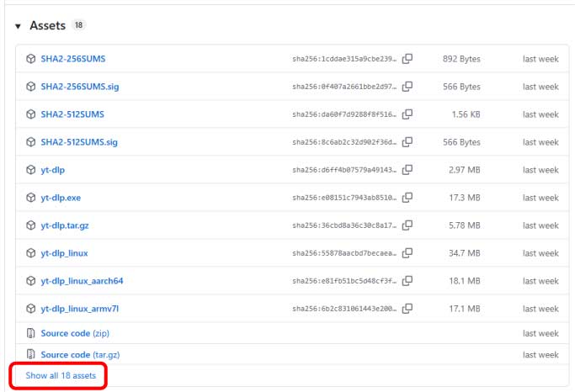
Task: Copy the SHA2-512SUMS.sig sha256 hash
Action: (x=407, y=142)
